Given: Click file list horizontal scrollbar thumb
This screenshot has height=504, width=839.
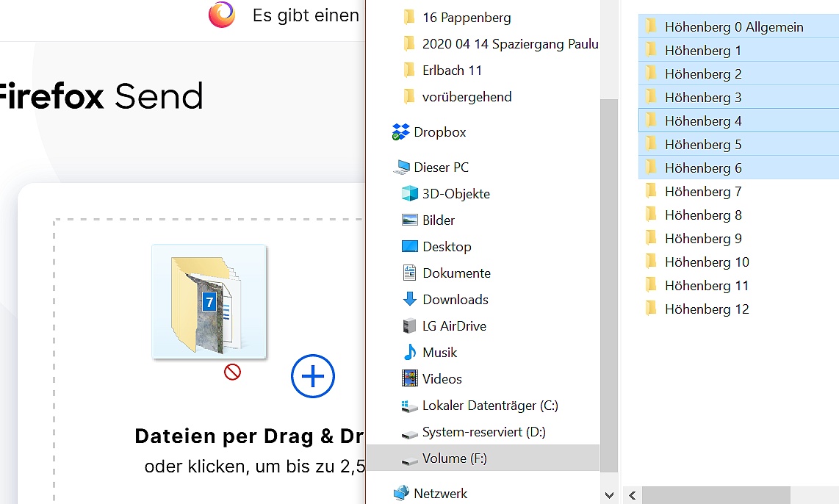Looking at the screenshot, I should click(716, 495).
